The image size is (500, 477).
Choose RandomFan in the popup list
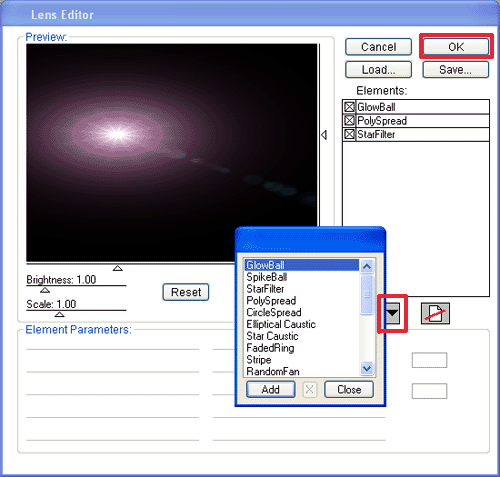(302, 371)
